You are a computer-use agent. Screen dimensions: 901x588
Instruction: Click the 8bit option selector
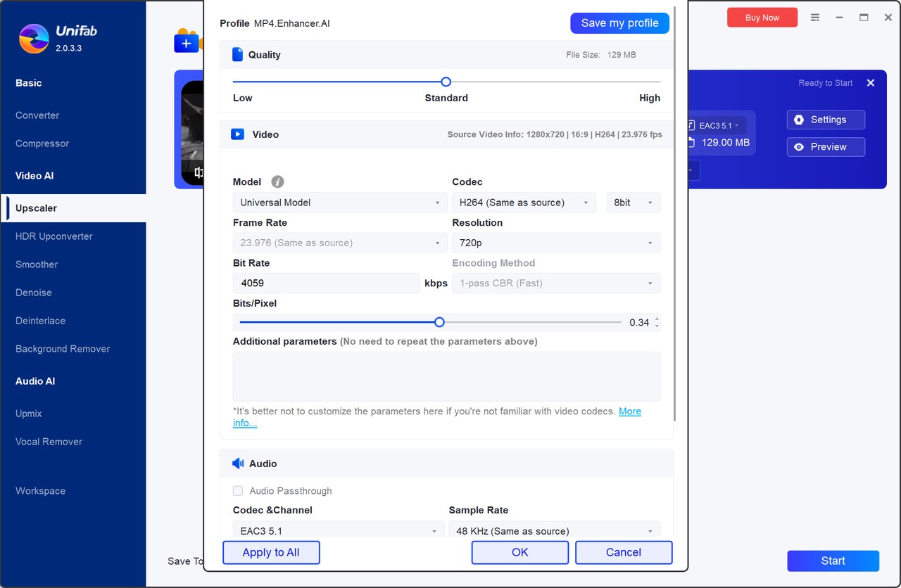pyautogui.click(x=632, y=202)
